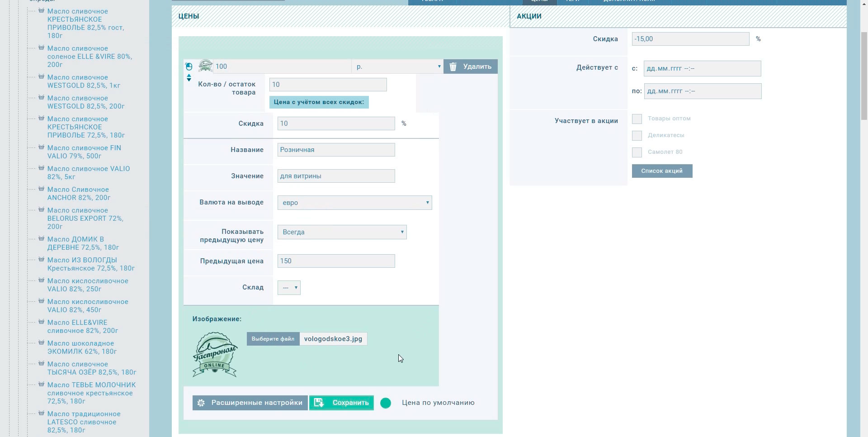Click the basket icon of Масло сливочное WESTGOLD 82,5%, 200г
The width and height of the screenshot is (868, 437).
click(41, 98)
